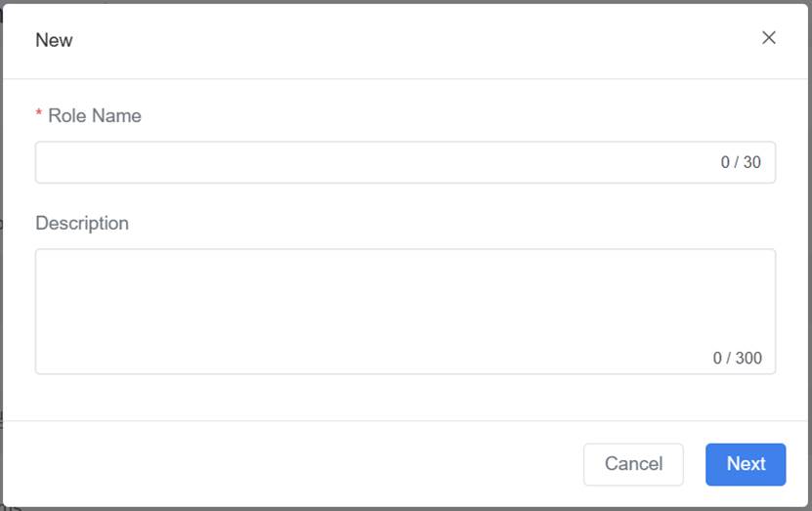
Task: Advance to the next step of role creation
Action: (746, 464)
